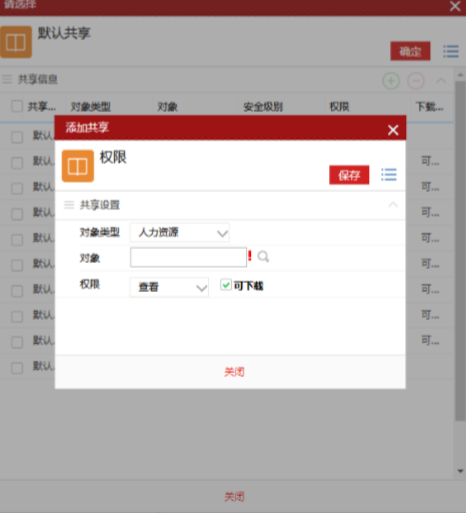The height and width of the screenshot is (513, 466).
Task: Open the 对象类型 dropdown showing 人力资源
Action: pos(180,232)
